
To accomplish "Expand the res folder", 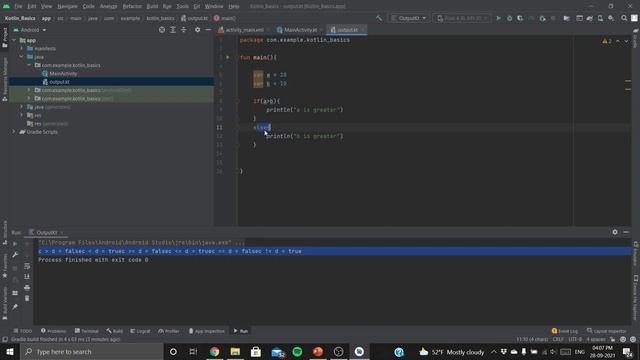I will click(x=22, y=115).
